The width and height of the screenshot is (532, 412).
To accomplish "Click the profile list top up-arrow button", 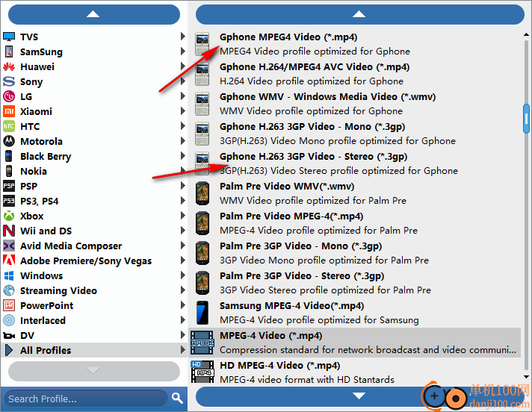I will click(x=359, y=14).
